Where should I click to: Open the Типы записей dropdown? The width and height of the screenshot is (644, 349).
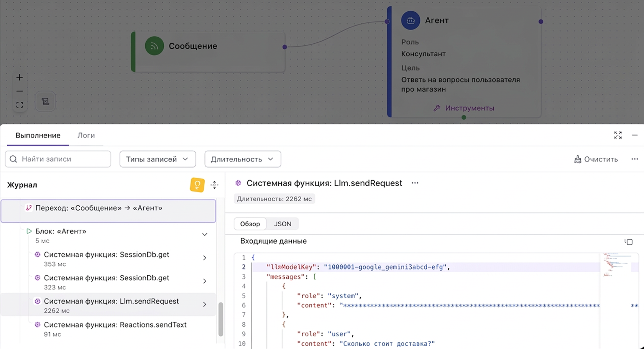[x=157, y=159]
